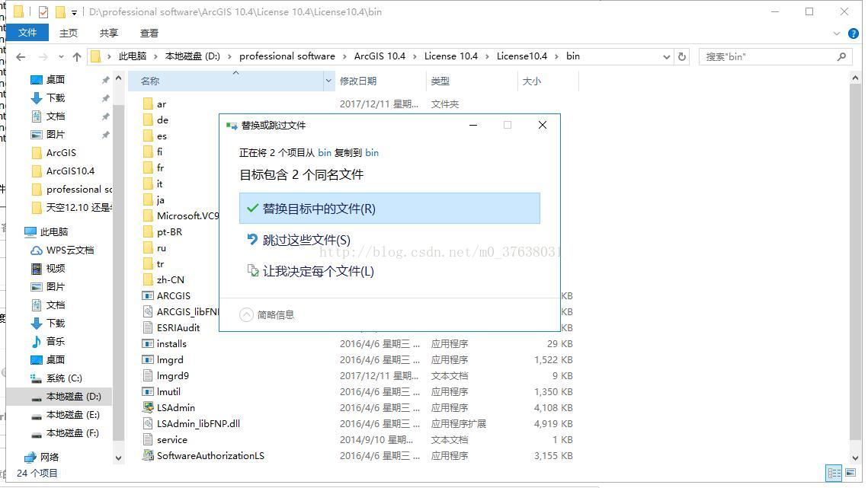Click the search magnifier icon

tap(842, 56)
